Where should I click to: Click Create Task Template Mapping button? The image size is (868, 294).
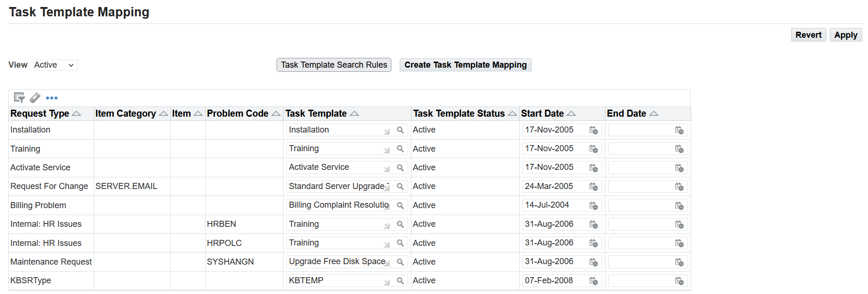[x=465, y=65]
